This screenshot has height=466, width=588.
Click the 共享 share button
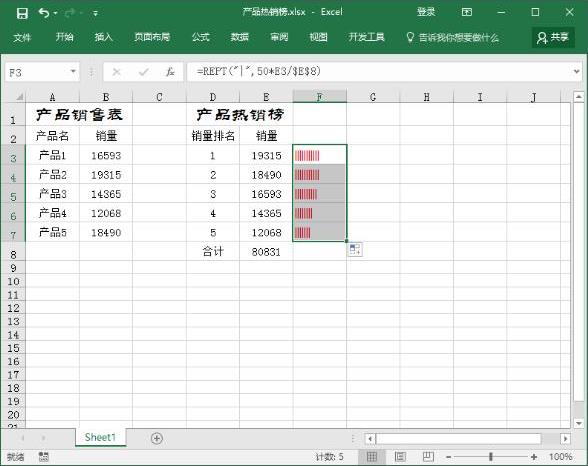[553, 37]
